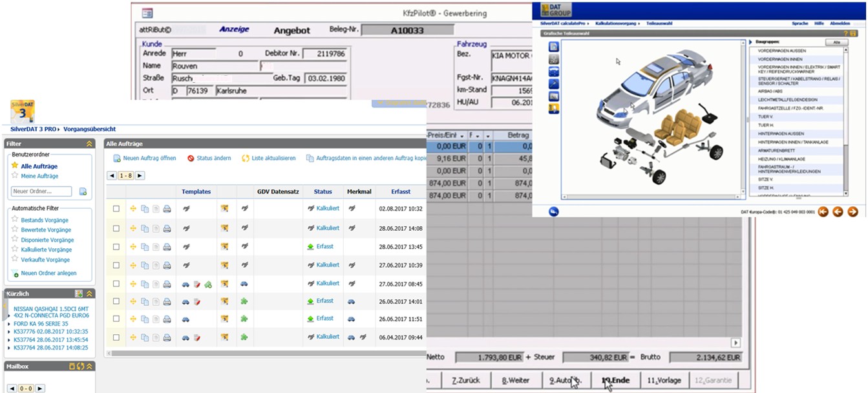Click the print icon in the first order row
Viewport: 868px width, 393px height.
point(167,209)
